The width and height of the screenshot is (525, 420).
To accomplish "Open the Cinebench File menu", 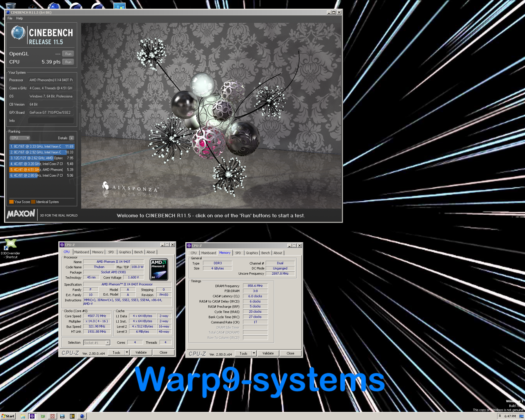I will pos(10,18).
